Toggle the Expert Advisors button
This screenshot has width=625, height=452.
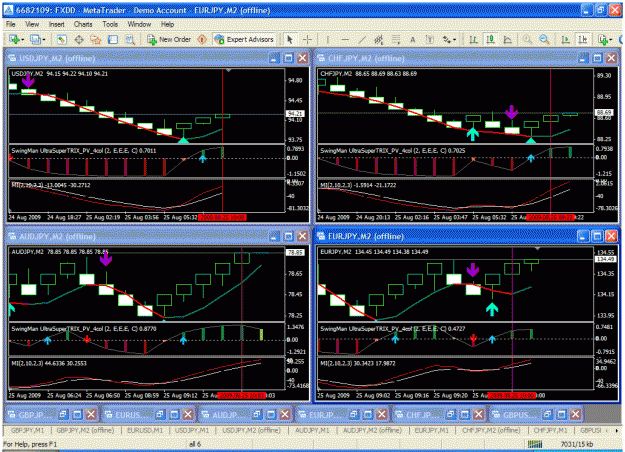[x=244, y=39]
